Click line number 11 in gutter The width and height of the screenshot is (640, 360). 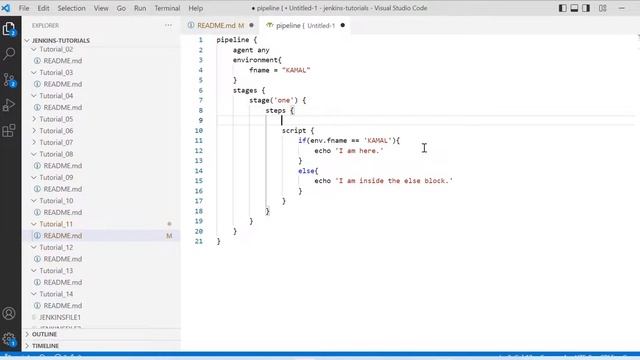click(x=198, y=141)
